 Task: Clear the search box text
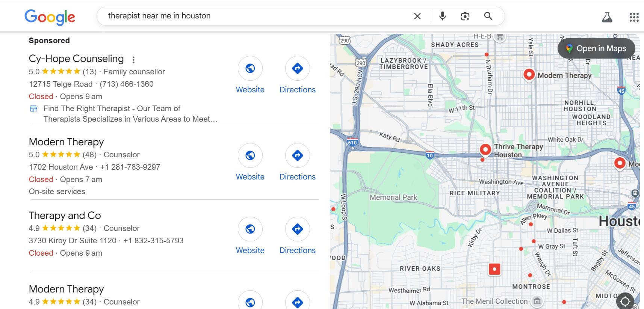point(417,16)
